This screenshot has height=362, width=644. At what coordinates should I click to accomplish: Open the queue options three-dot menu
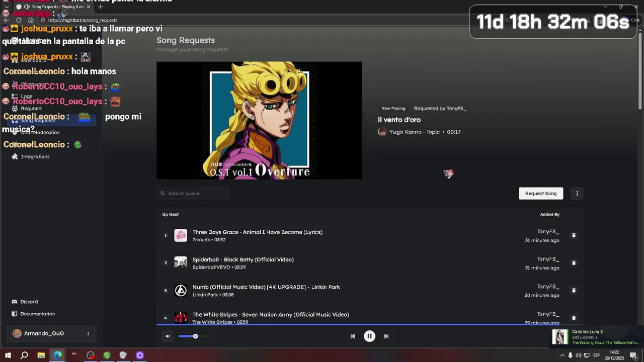pyautogui.click(x=577, y=194)
